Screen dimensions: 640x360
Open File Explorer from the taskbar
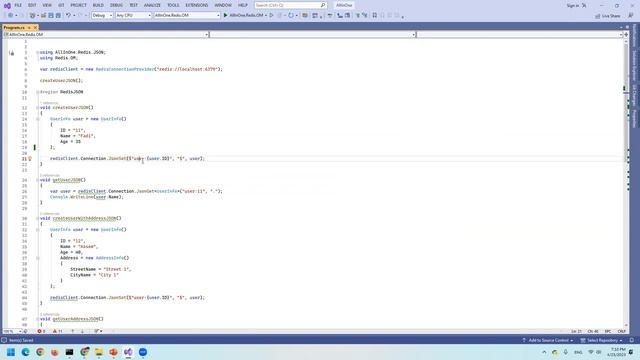99,352
